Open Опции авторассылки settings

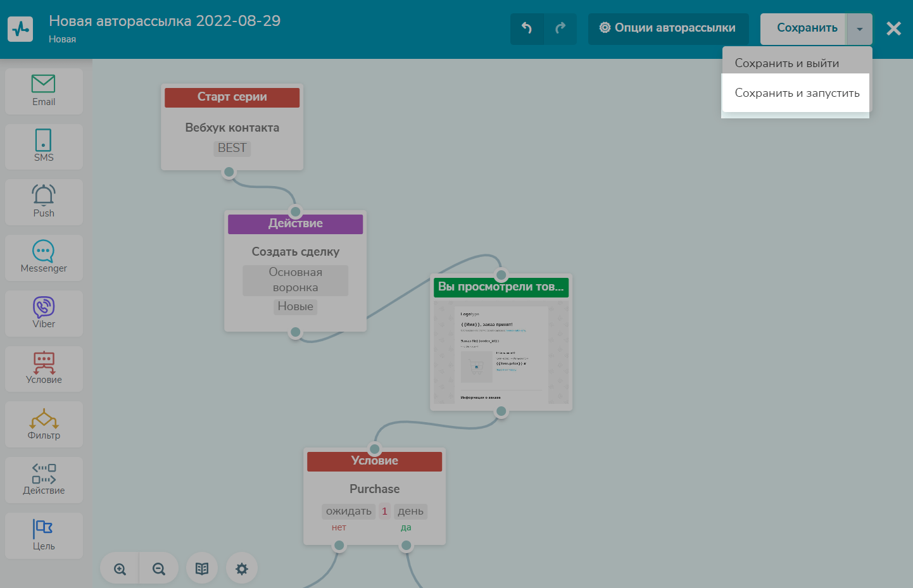(x=668, y=28)
